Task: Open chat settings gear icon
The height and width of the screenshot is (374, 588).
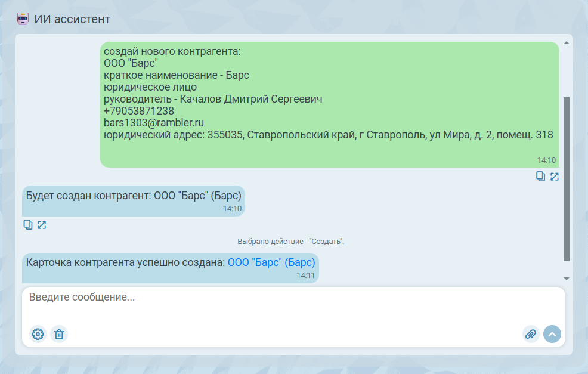Action: click(38, 334)
